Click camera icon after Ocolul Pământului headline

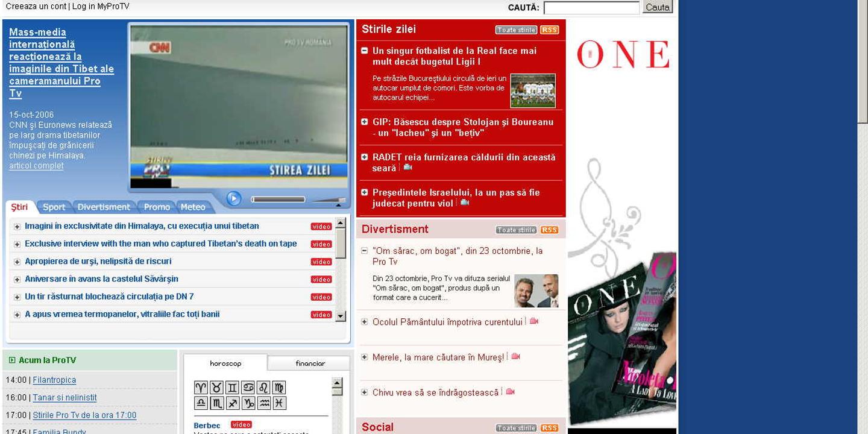pos(533,321)
